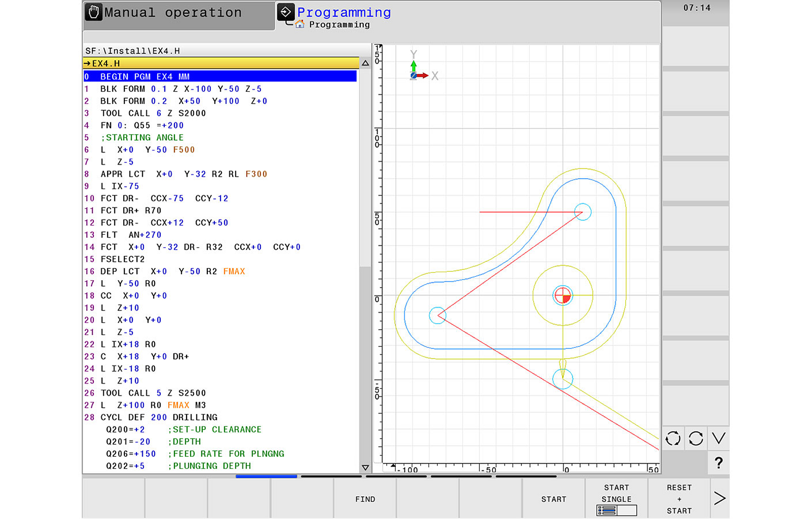Click the Programming mode diamond icon

[286, 12]
